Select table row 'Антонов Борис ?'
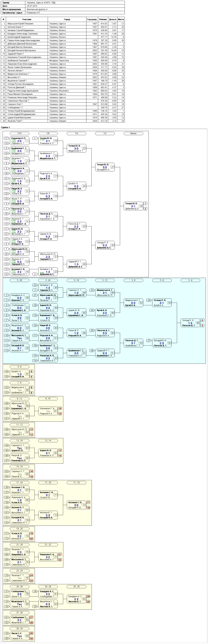The image size is (209, 644). [x=63, y=27]
